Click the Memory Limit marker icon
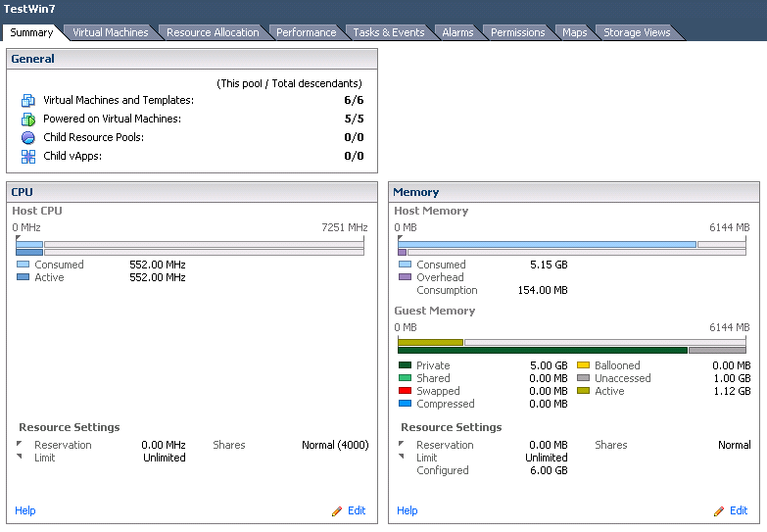The width and height of the screenshot is (767, 532). point(401,457)
